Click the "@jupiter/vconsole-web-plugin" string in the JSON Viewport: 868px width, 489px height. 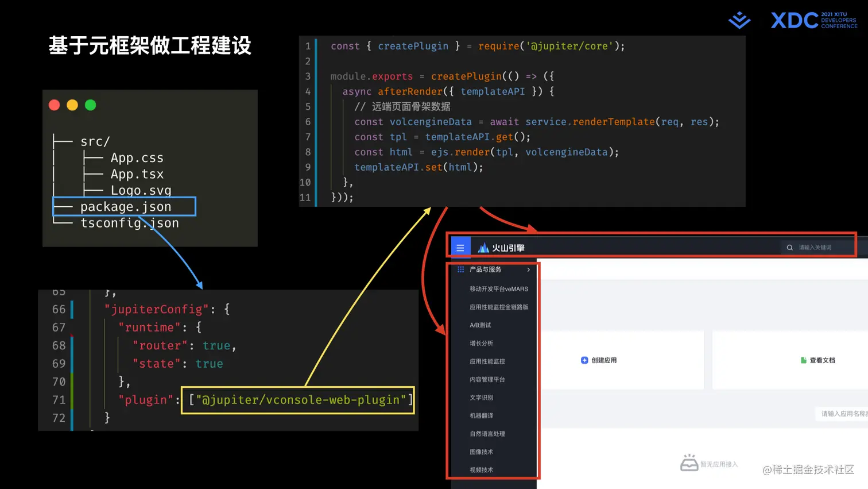pyautogui.click(x=301, y=400)
